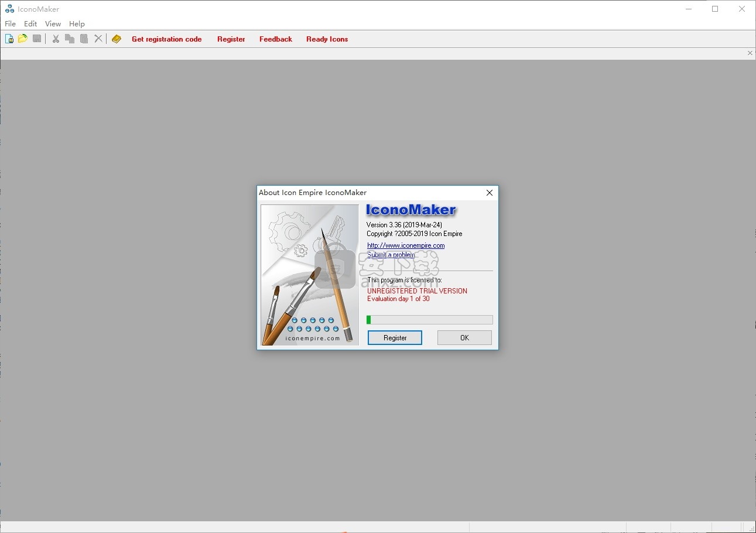The image size is (756, 533).
Task: Click the yellow help book icon
Action: tap(117, 39)
